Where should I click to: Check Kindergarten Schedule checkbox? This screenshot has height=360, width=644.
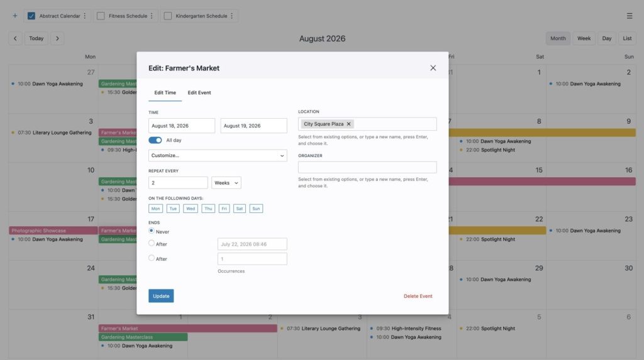pyautogui.click(x=167, y=16)
